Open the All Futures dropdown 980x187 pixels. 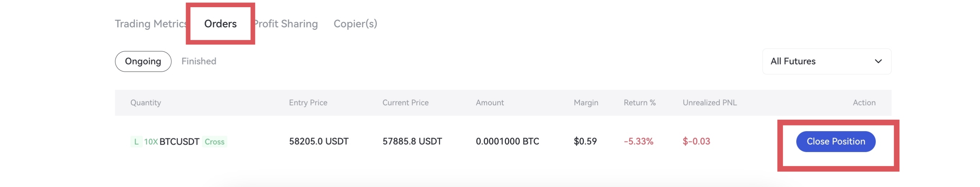pyautogui.click(x=826, y=61)
